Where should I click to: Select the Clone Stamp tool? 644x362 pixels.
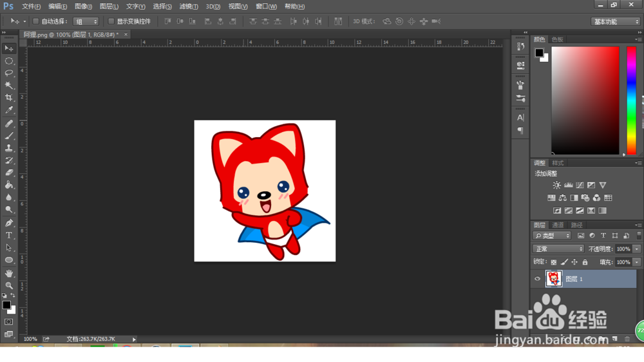(x=8, y=148)
